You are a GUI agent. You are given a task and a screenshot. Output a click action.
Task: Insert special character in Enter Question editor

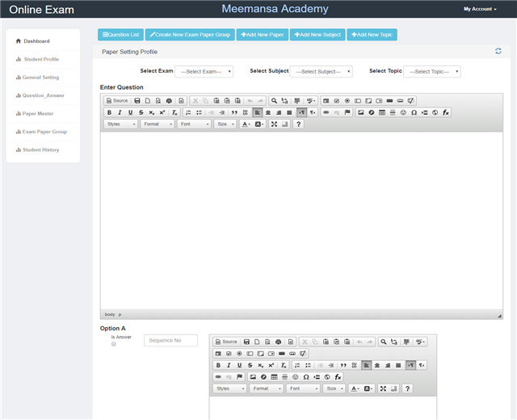(414, 112)
